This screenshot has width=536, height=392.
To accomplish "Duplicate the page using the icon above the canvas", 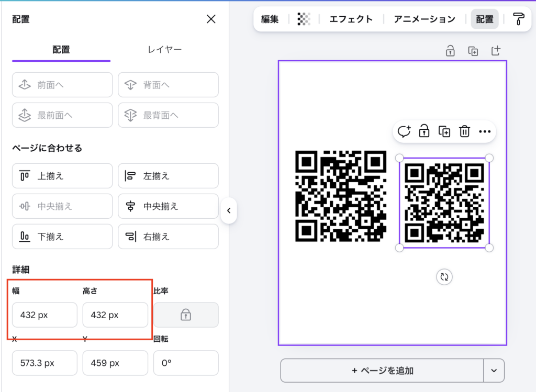I will [473, 51].
